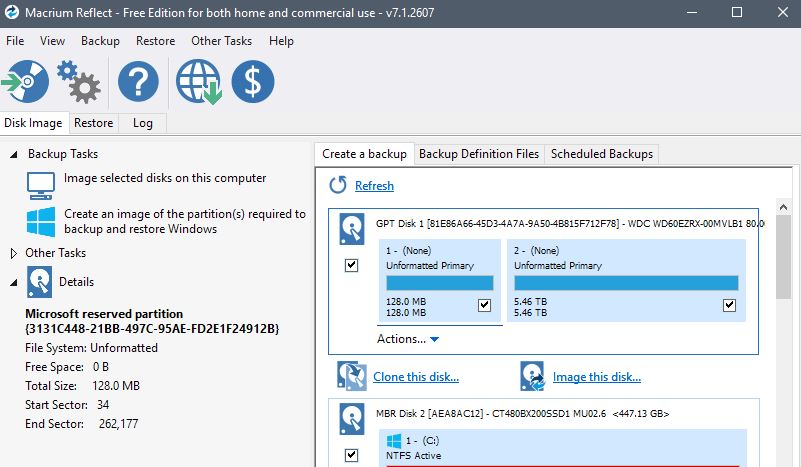This screenshot has height=467, width=801.
Task: Uncheck the 128.0 MB partition checkbox
Action: point(484,305)
